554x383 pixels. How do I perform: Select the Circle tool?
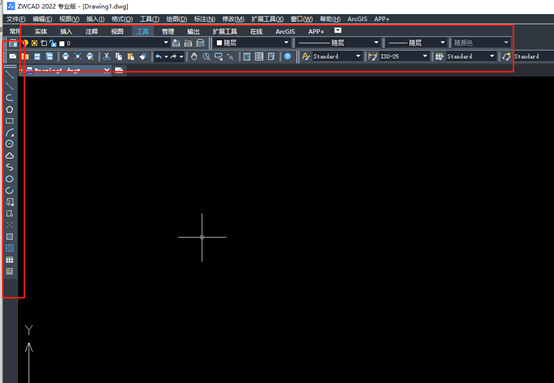pos(10,144)
